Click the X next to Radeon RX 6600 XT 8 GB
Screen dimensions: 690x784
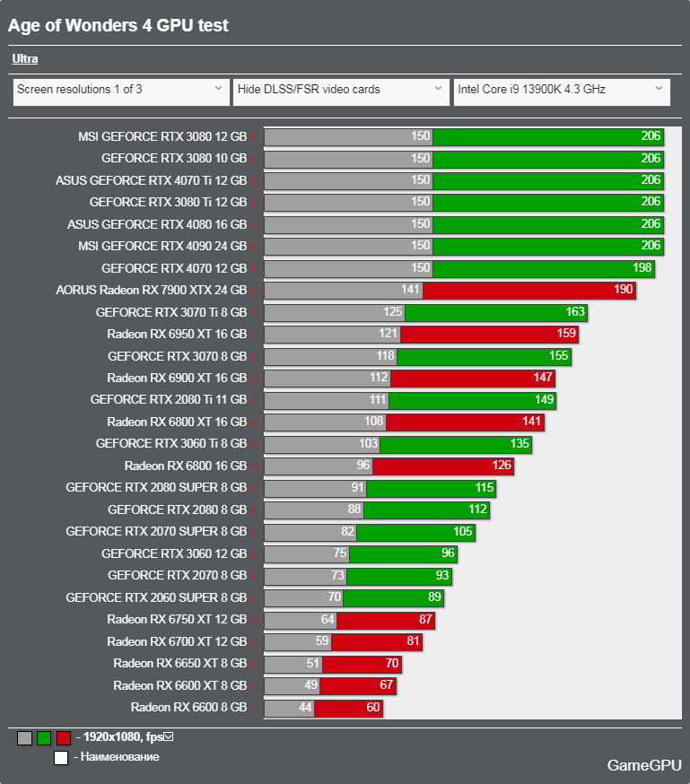click(254, 686)
